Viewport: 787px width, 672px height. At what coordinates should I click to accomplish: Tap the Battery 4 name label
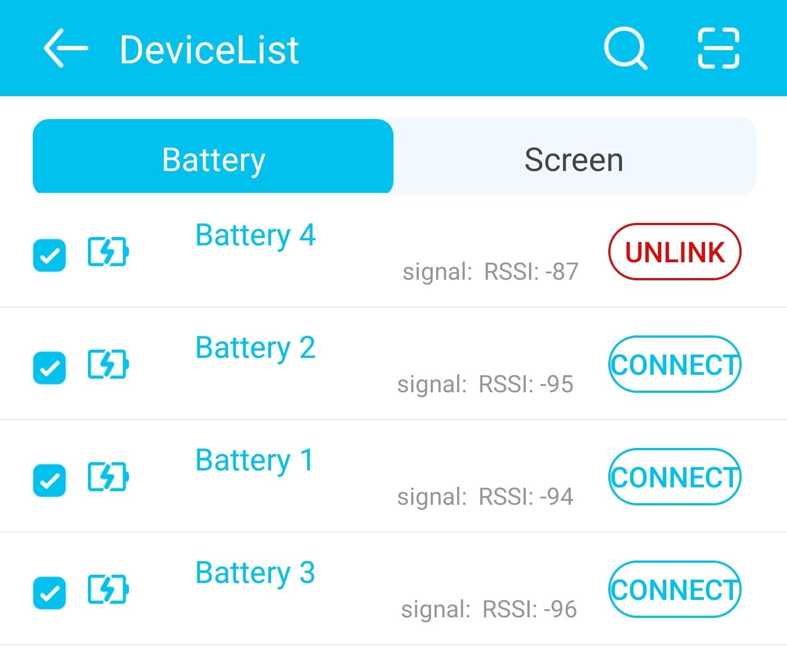(x=255, y=235)
